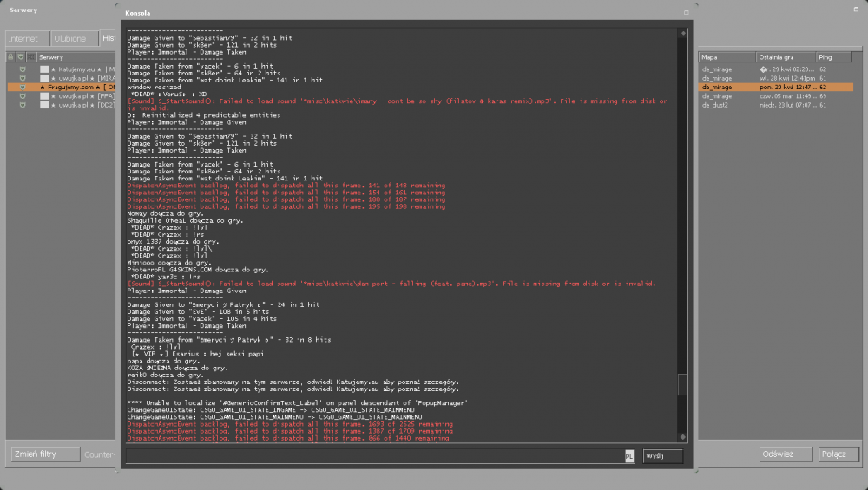Click the 'pon. 20 kwi 12:47' last played cell
The image size is (868, 490).
786,88
